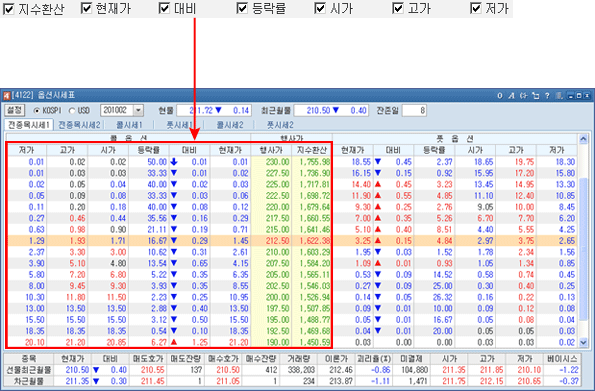Click the 잔존일 input field showing 8

(x=414, y=110)
